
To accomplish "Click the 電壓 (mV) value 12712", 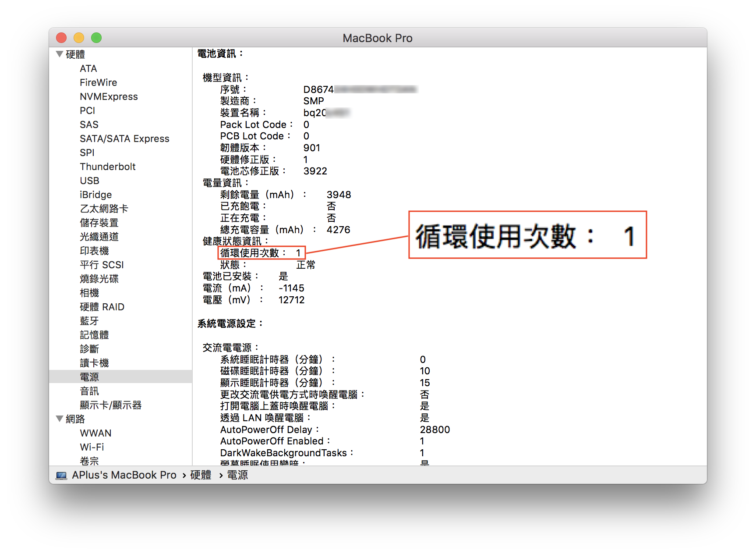I will coord(291,300).
